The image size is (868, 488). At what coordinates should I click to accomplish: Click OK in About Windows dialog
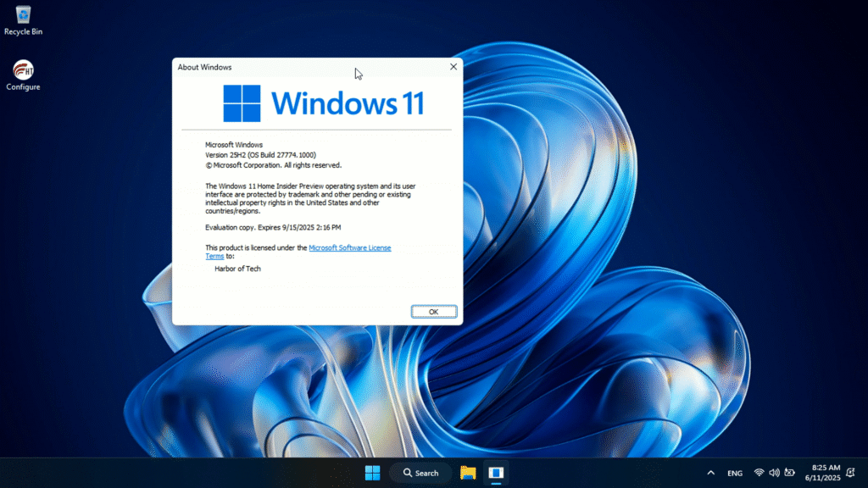point(434,312)
